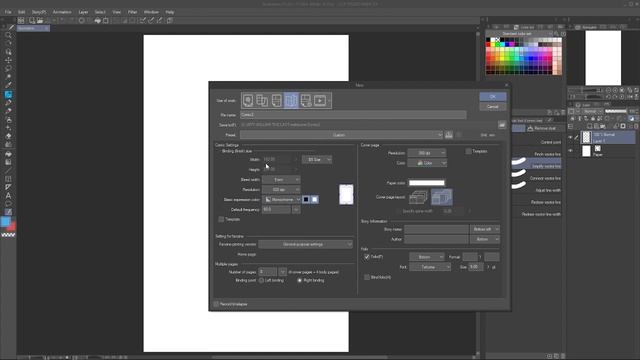Click Cancel in the New dialog

[x=493, y=107]
